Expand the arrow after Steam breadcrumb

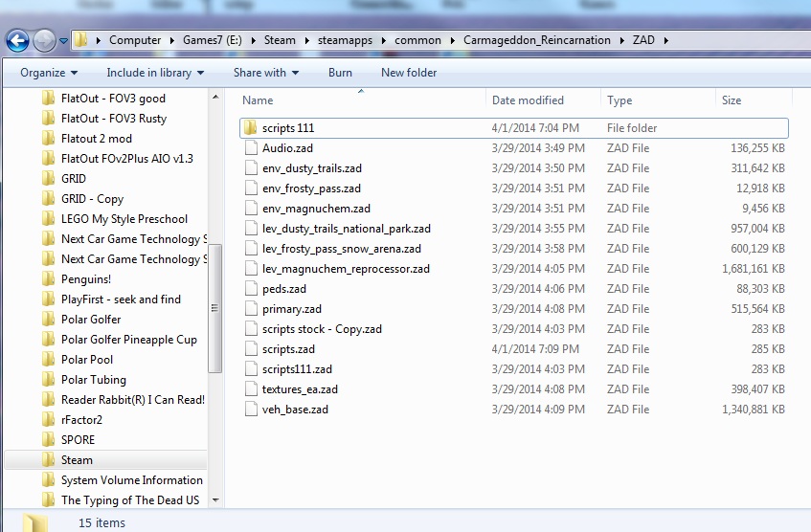point(306,40)
